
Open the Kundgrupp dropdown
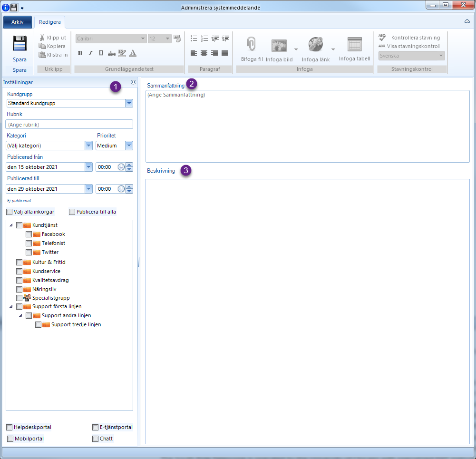(x=129, y=103)
